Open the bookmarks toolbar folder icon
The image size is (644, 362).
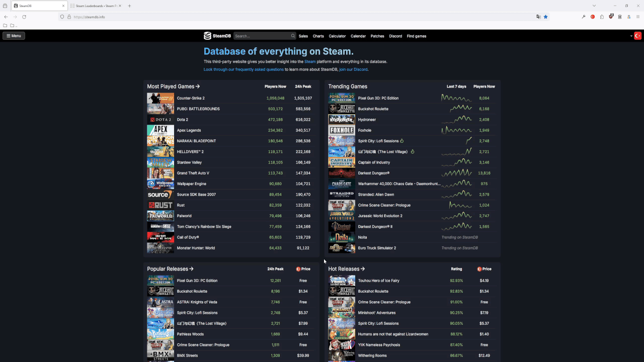5,25
